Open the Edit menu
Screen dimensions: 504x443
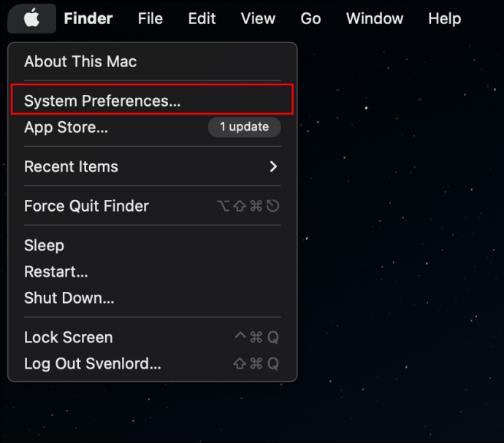202,18
